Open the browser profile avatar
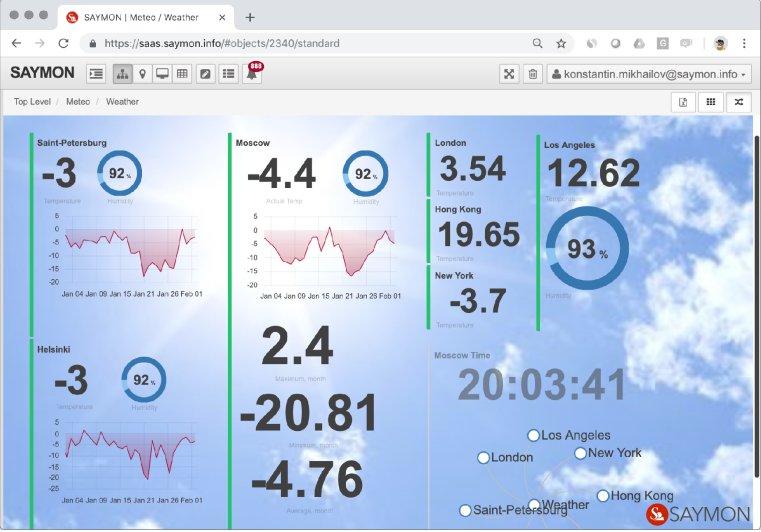The image size is (761, 532). click(720, 43)
